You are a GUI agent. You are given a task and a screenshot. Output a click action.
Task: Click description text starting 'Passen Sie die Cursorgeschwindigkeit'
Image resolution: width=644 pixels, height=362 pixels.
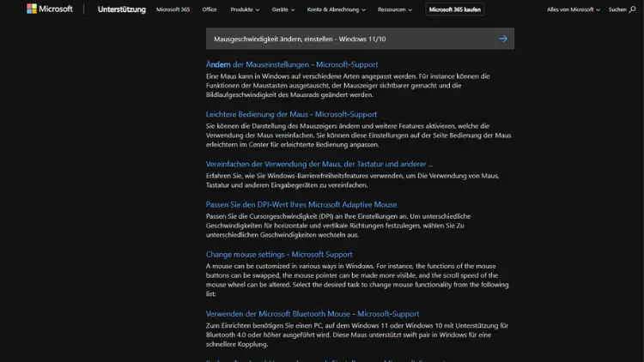(338, 226)
